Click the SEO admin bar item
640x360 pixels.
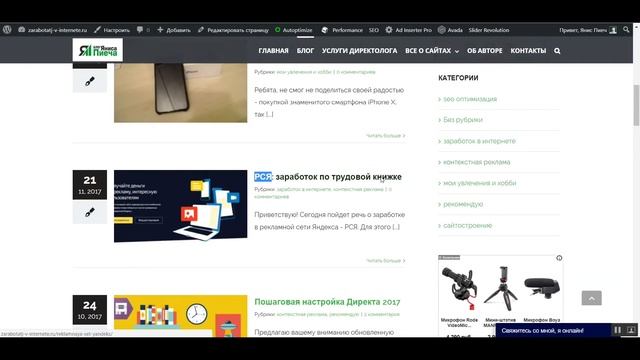pos(373,30)
